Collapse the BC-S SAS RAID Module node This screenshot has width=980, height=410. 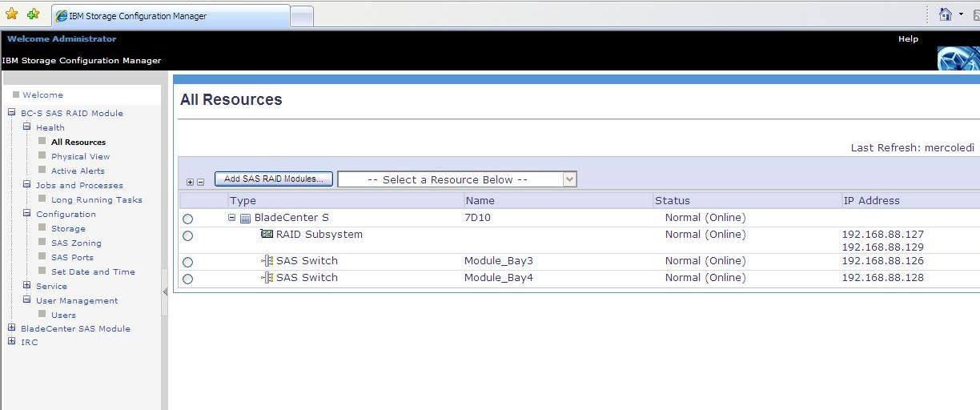point(12,113)
